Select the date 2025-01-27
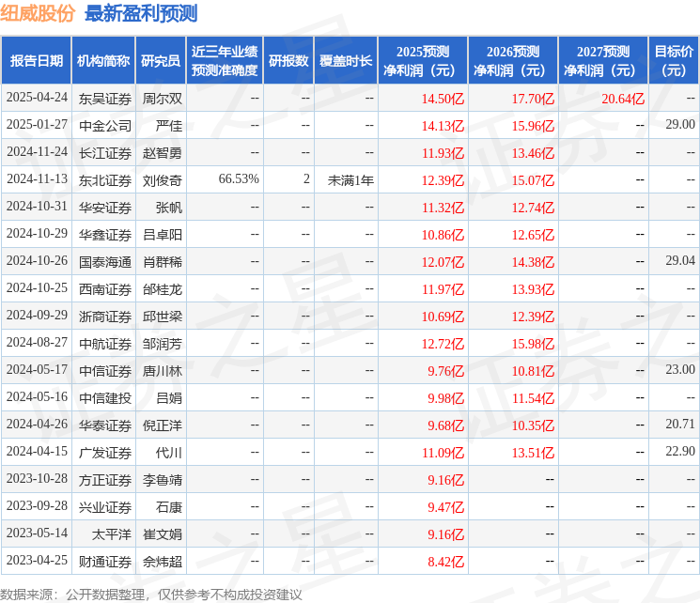The image size is (700, 603). [x=37, y=125]
